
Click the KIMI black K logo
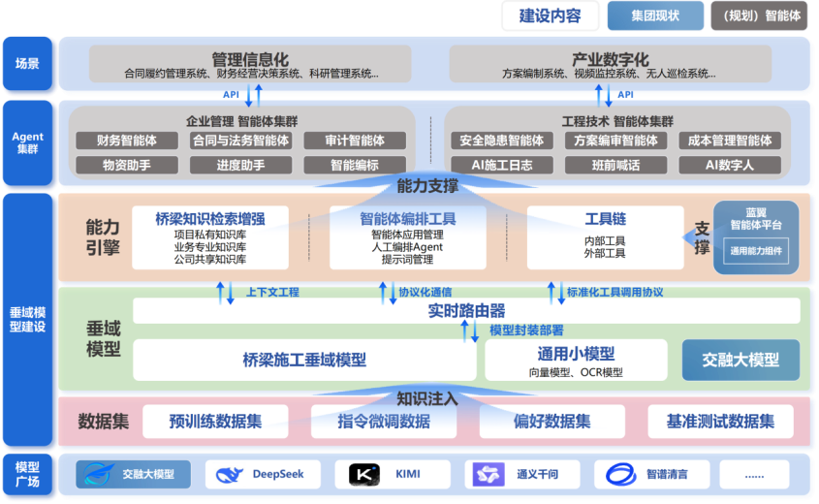364,475
